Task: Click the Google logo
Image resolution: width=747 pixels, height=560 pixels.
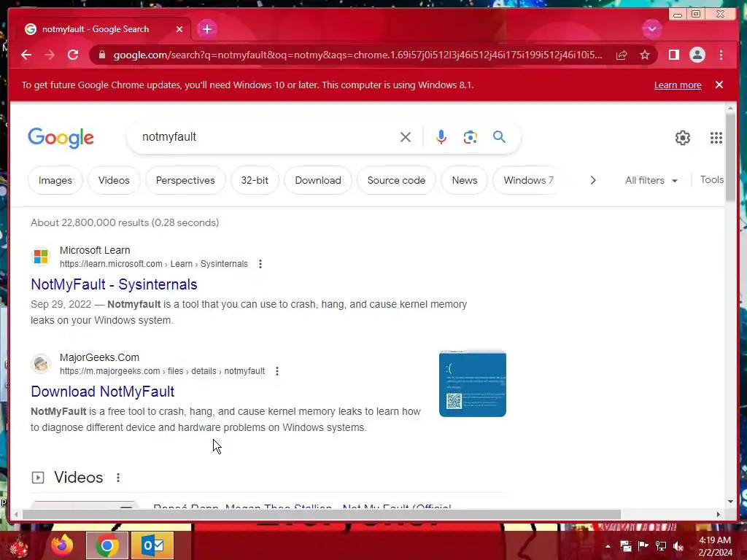Action: coord(61,138)
